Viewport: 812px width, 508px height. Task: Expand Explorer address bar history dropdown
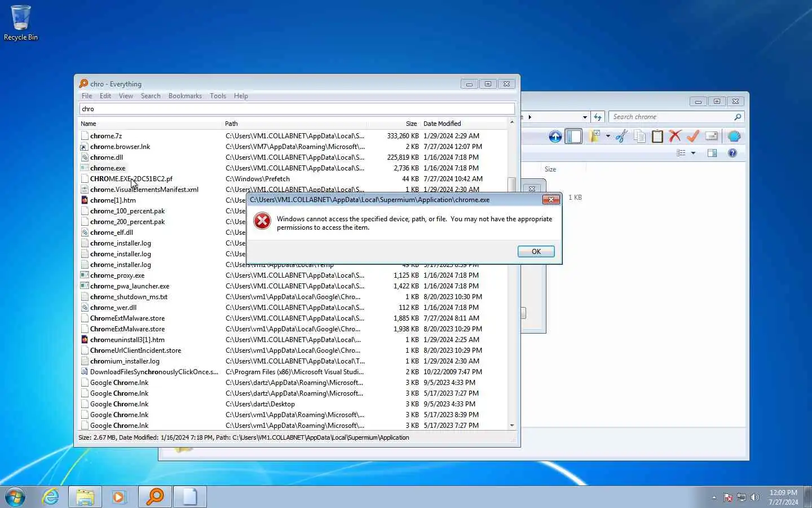click(x=585, y=117)
